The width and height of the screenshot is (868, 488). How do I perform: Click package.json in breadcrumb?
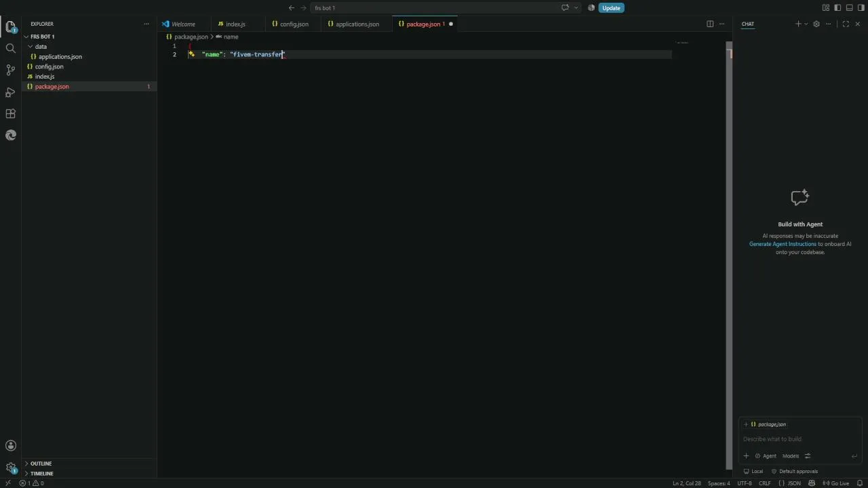pos(187,37)
